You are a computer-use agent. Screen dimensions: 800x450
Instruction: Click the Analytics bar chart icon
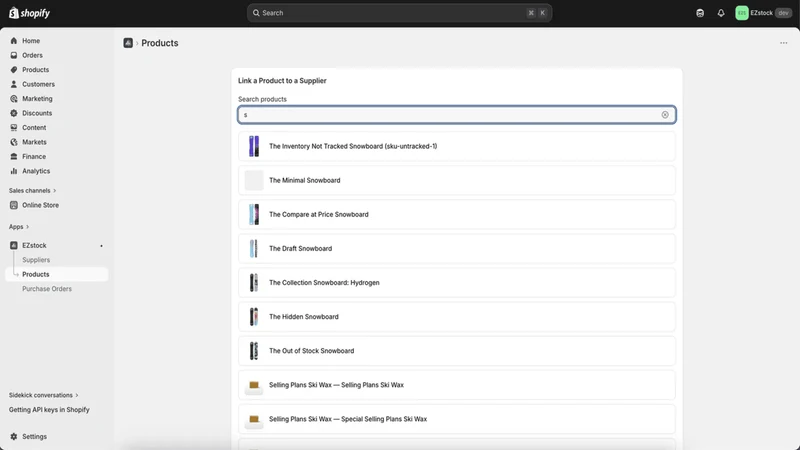(14, 171)
